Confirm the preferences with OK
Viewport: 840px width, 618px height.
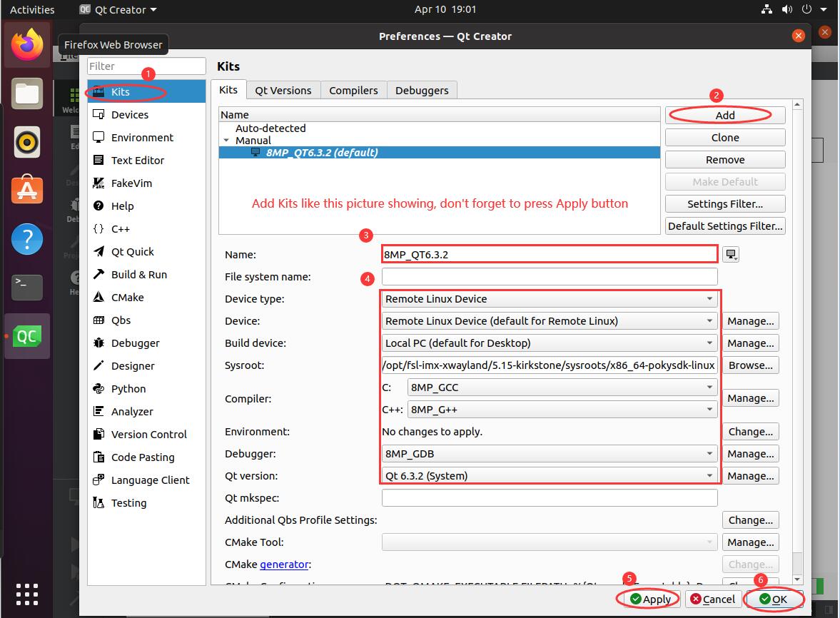pos(773,599)
